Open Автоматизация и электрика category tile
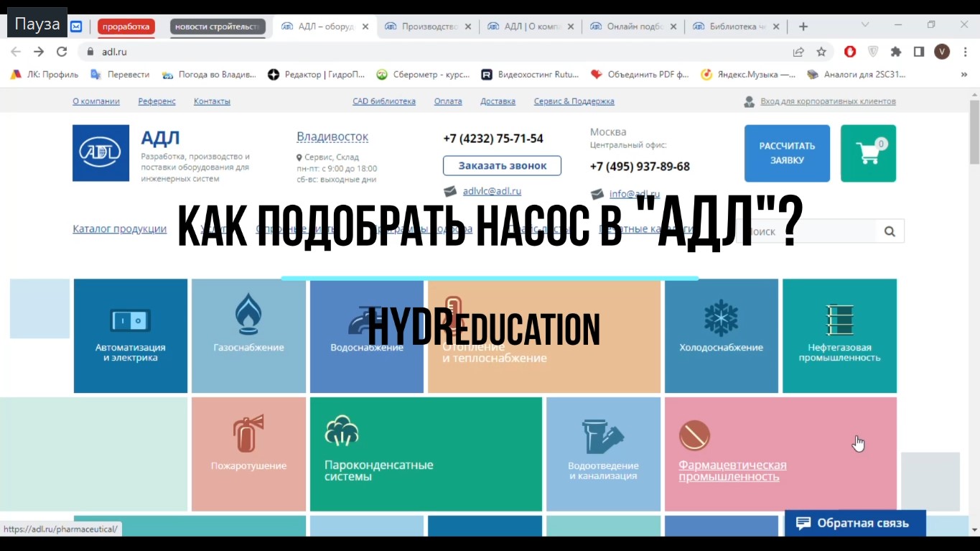Viewport: 980px width, 551px height. tap(131, 336)
